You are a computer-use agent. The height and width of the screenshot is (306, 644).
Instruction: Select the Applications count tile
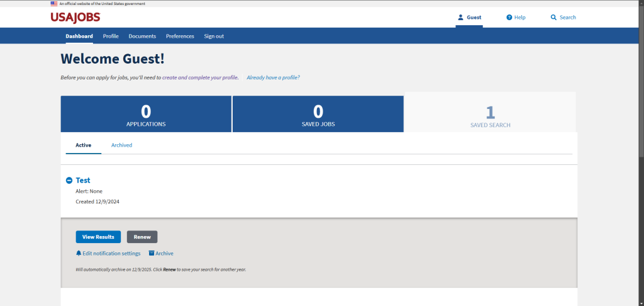click(x=146, y=114)
